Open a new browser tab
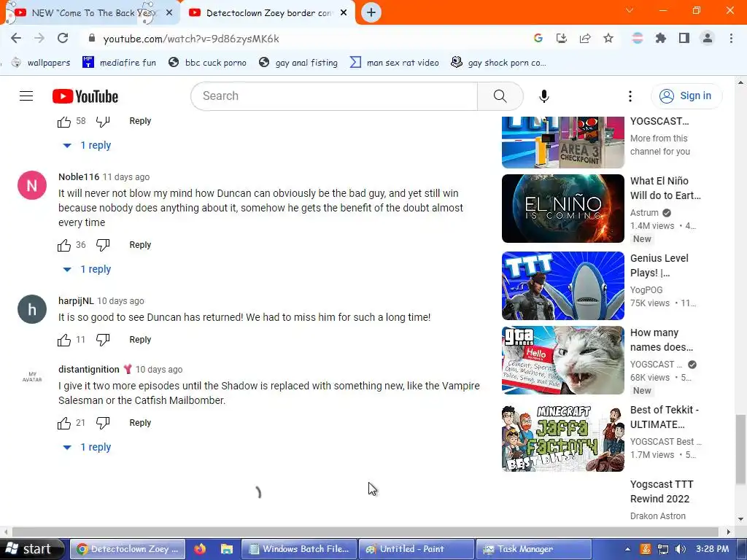747x560 pixels. click(371, 13)
